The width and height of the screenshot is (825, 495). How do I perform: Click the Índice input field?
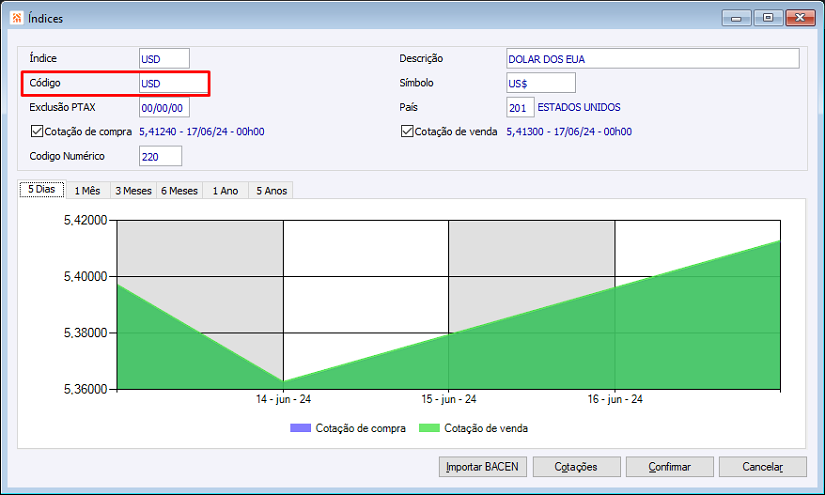(x=164, y=58)
